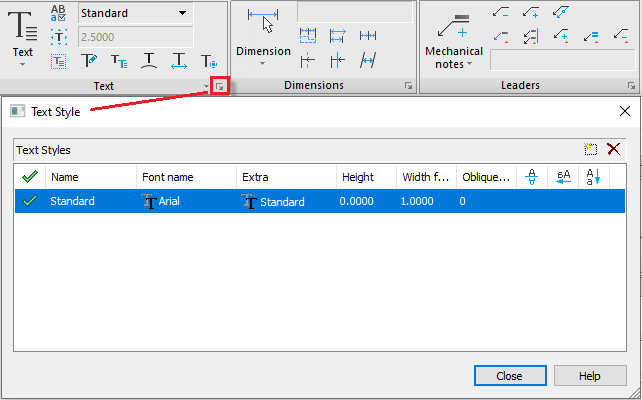642x400 pixels.
Task: Click the leader with blue square icon
Action: 561,11
